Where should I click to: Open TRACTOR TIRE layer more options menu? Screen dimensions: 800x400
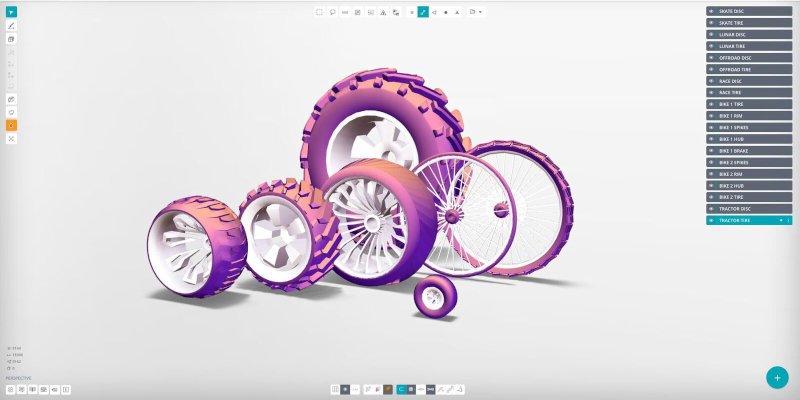click(788, 220)
